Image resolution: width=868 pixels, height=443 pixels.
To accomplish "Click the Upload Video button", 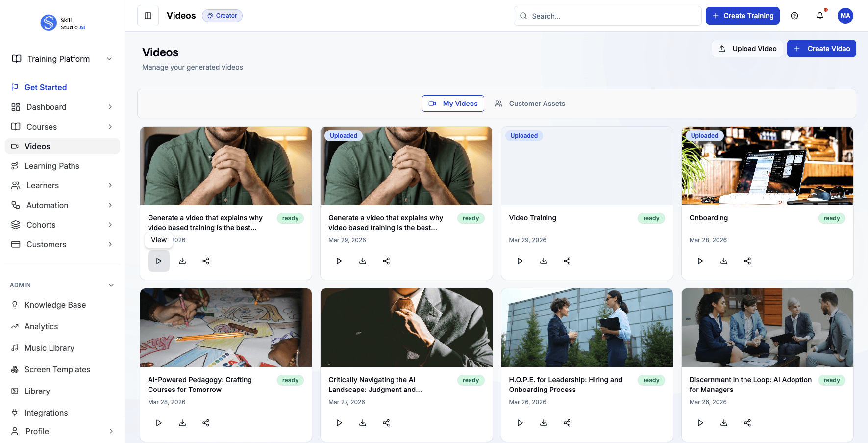I will 747,49.
